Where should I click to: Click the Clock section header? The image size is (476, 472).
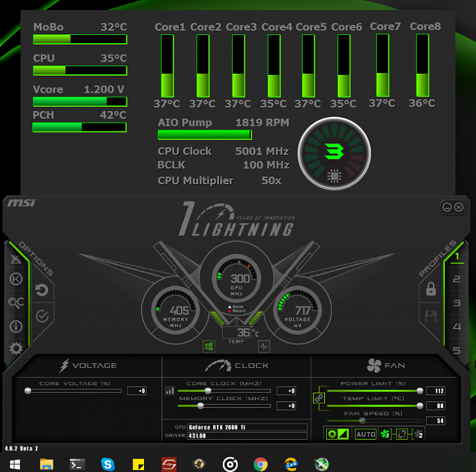[x=237, y=366]
